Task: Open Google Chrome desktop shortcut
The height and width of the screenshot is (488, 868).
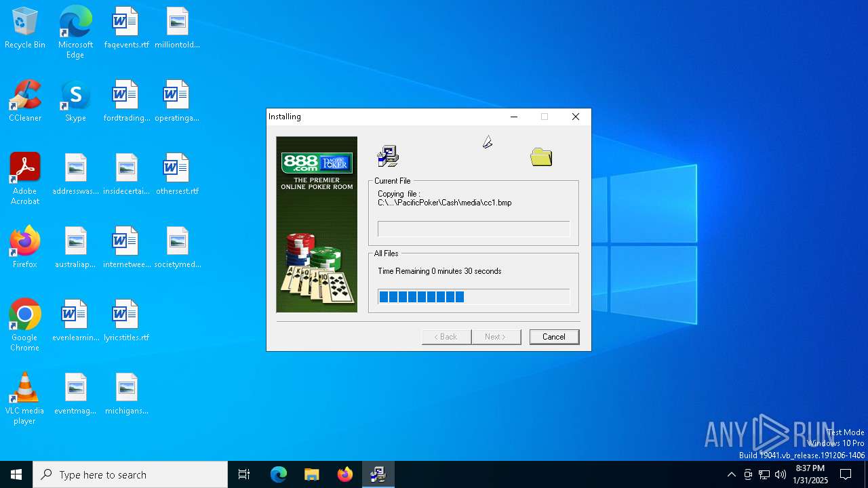Action: pyautogui.click(x=25, y=325)
